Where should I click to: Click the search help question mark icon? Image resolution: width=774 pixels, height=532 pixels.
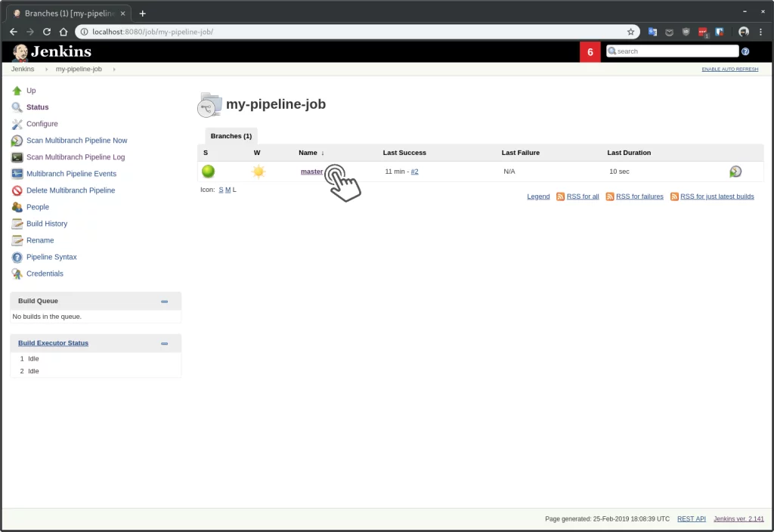click(x=745, y=51)
